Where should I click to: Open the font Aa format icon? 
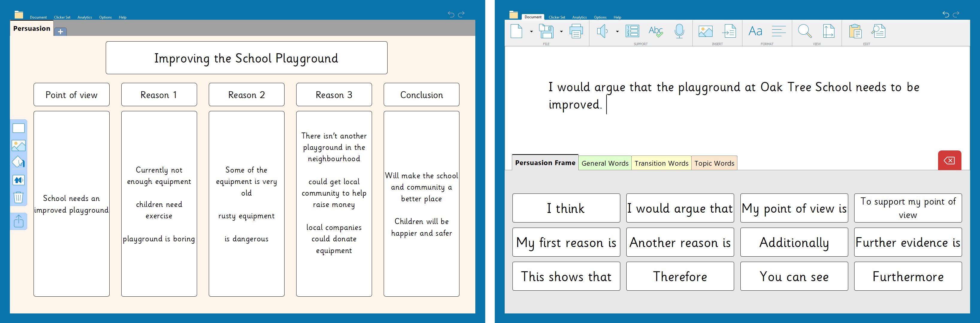[755, 31]
